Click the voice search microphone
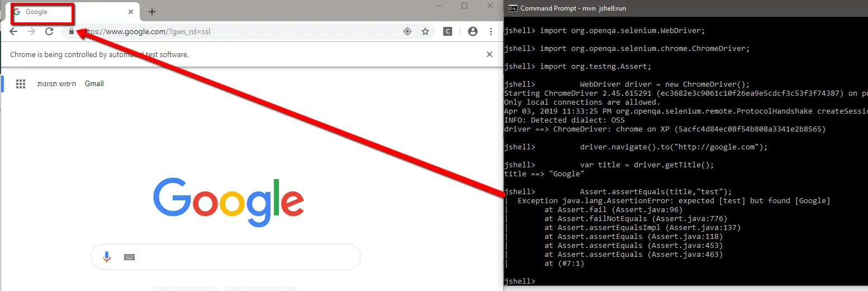Screen dimensions: 868x291 [x=107, y=257]
